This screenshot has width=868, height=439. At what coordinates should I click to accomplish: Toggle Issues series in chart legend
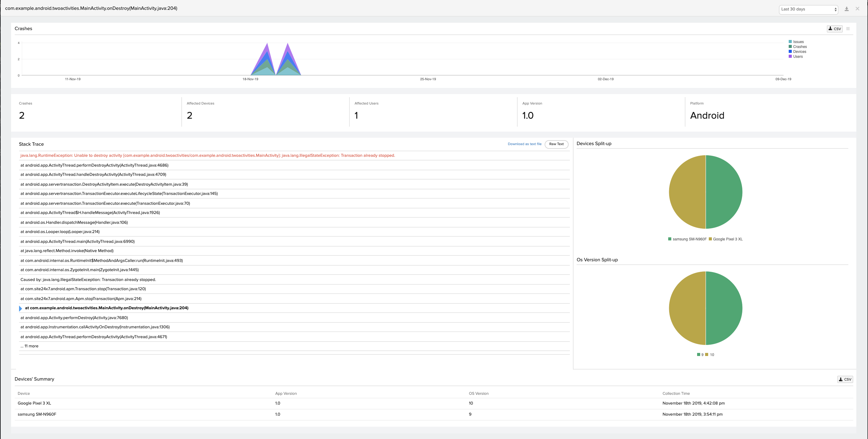coord(798,42)
